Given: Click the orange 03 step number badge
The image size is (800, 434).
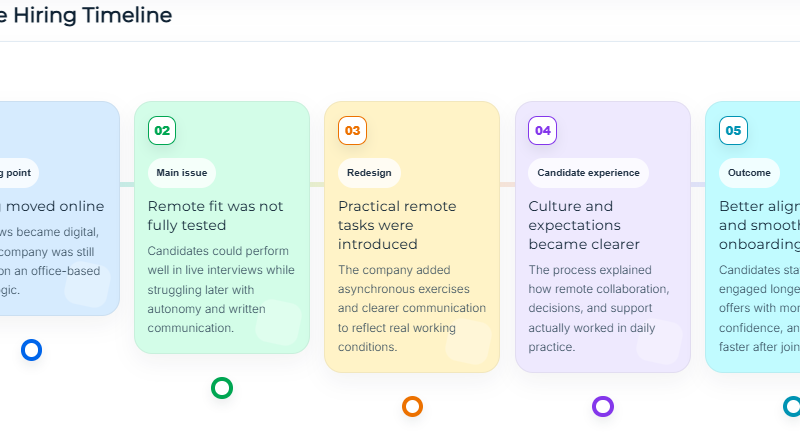Looking at the screenshot, I should point(352,130).
